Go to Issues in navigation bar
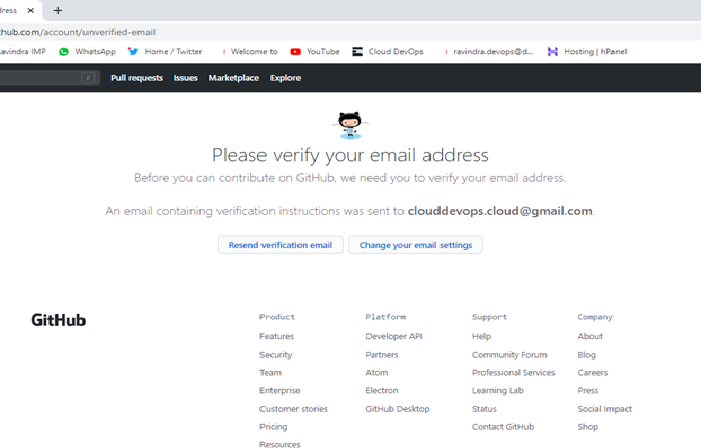Image resolution: width=704 pixels, height=448 pixels. point(185,77)
